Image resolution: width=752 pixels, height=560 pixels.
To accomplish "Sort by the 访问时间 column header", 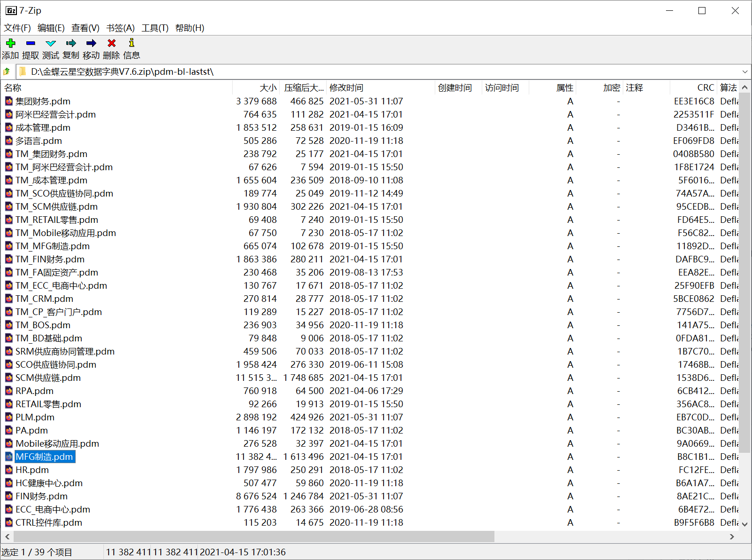I will click(x=505, y=88).
